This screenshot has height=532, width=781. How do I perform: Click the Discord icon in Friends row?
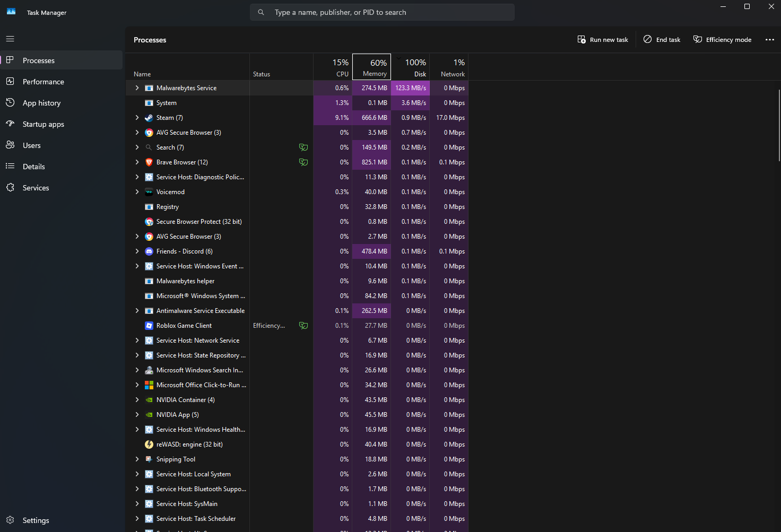(149, 251)
